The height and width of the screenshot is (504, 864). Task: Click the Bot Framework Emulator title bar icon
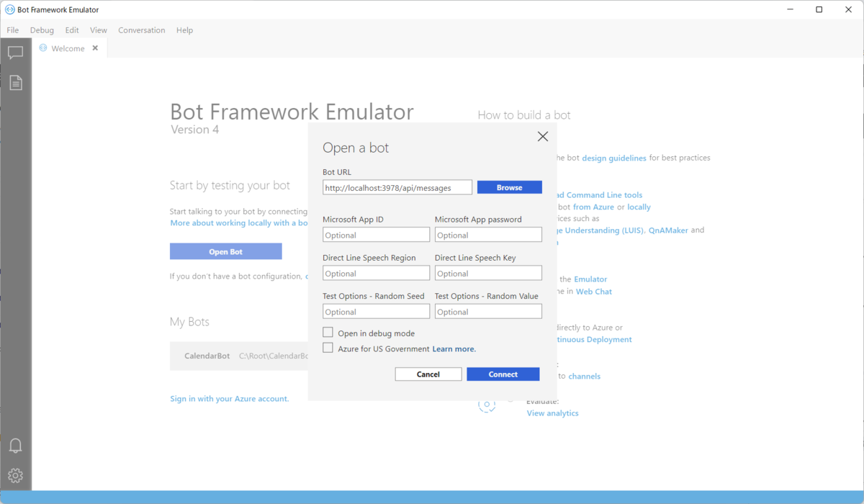tap(9, 9)
